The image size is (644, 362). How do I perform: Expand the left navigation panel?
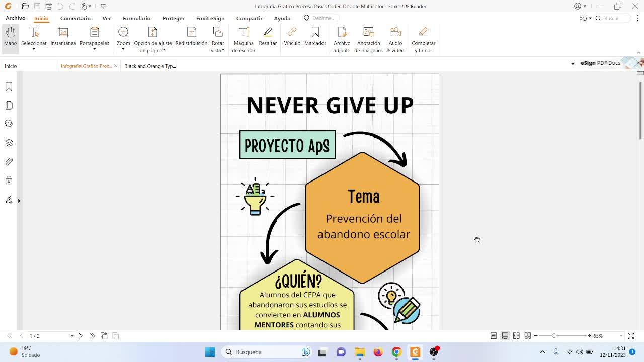tap(19, 201)
